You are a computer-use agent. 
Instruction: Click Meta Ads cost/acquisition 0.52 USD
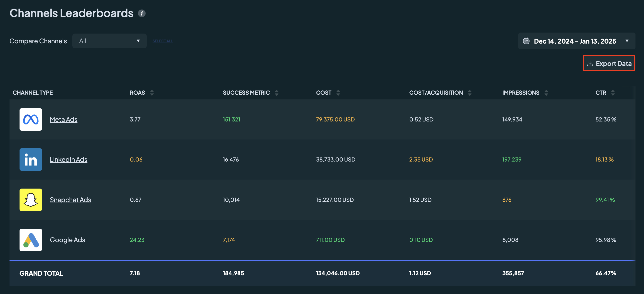tap(421, 119)
